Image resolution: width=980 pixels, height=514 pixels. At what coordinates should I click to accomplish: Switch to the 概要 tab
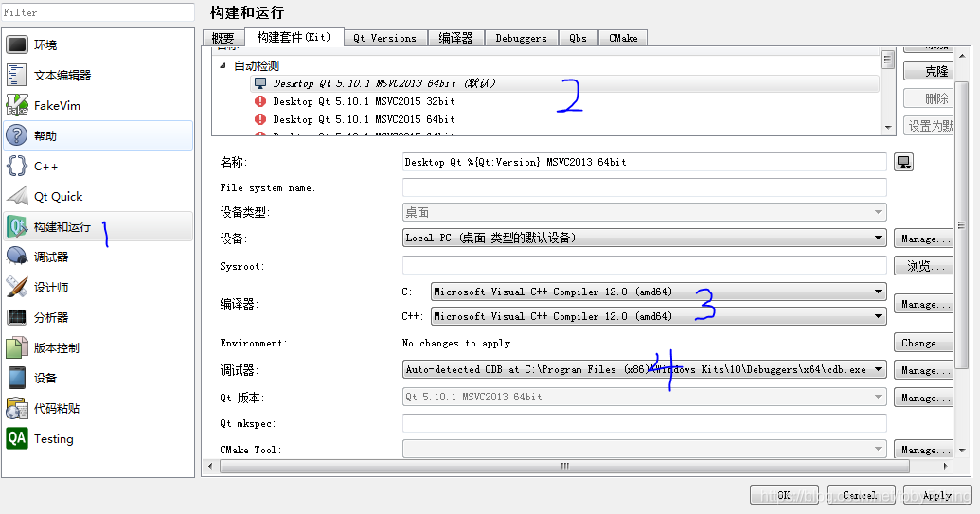point(223,38)
